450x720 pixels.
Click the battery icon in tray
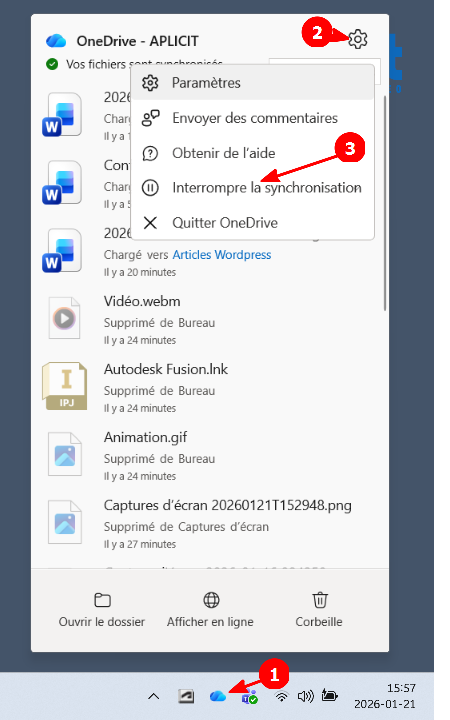pyautogui.click(x=329, y=696)
